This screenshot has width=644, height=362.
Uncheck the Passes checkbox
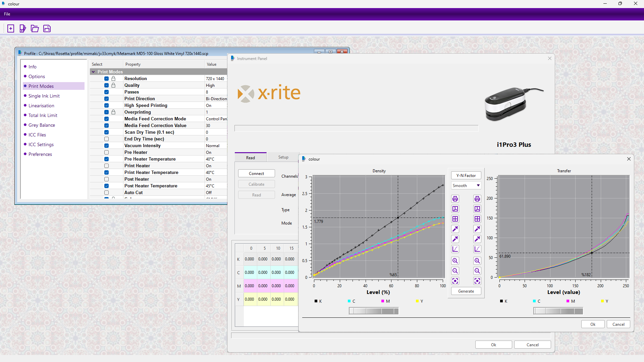pos(106,92)
